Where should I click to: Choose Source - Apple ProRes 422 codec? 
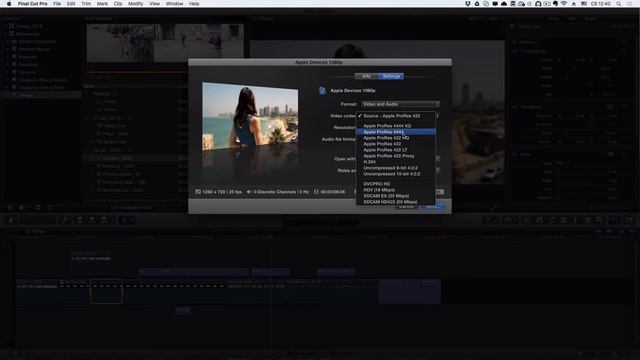[x=396, y=116]
